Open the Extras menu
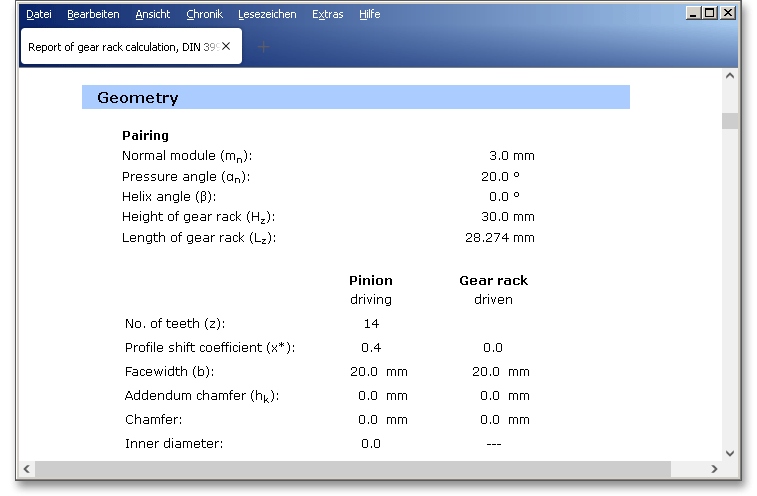 (x=327, y=14)
